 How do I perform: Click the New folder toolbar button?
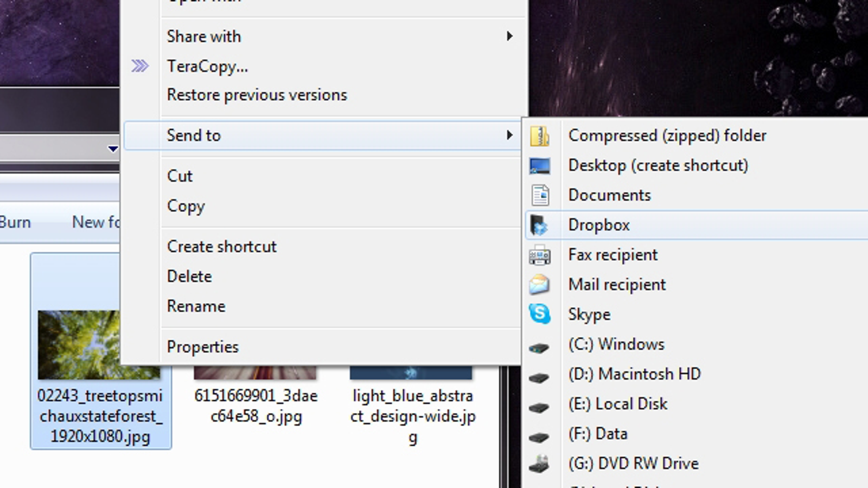[96, 222]
